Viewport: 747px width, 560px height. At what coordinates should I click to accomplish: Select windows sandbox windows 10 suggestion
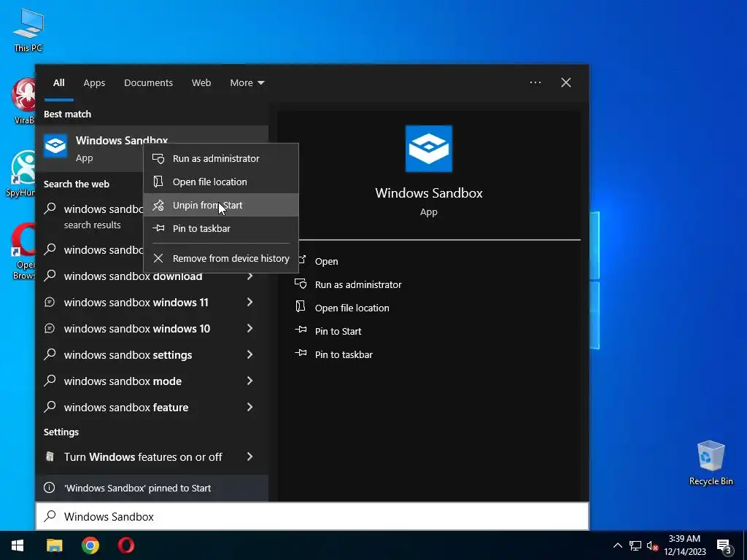click(x=136, y=329)
